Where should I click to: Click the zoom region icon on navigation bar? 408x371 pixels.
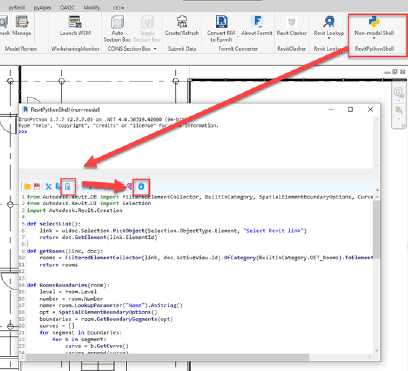click(399, 110)
